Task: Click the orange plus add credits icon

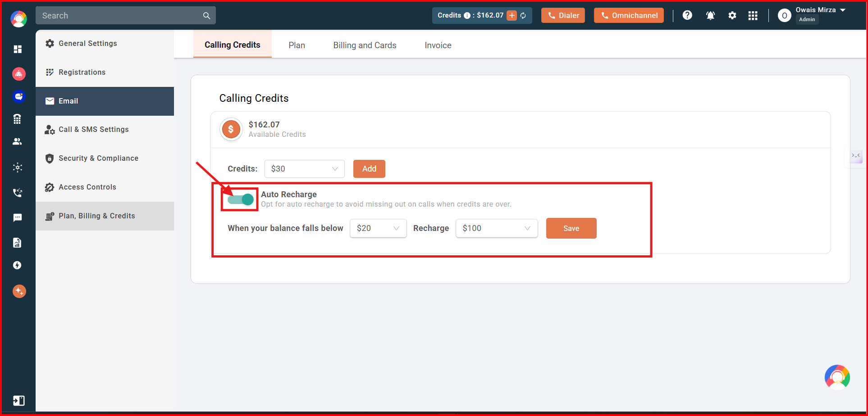Action: [512, 15]
